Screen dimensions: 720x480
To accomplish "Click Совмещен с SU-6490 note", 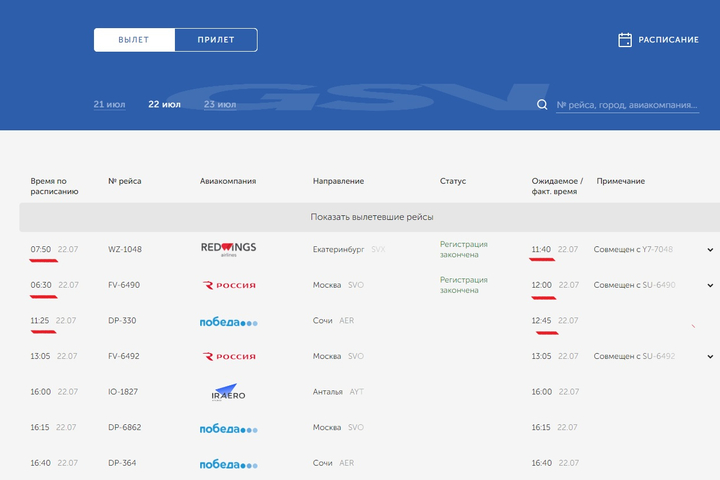I will (x=635, y=285).
